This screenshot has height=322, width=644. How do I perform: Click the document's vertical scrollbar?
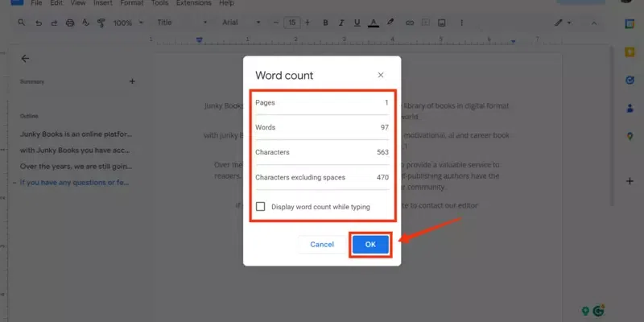coord(612,126)
